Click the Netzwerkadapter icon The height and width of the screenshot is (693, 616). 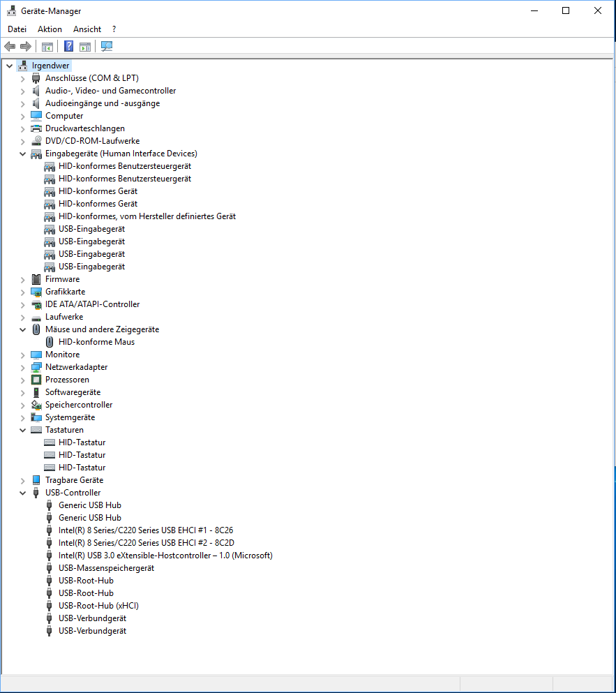(x=36, y=367)
